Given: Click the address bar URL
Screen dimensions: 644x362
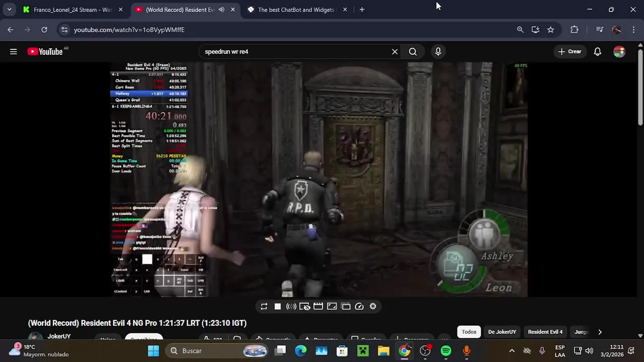Looking at the screenshot, I should [129, 30].
